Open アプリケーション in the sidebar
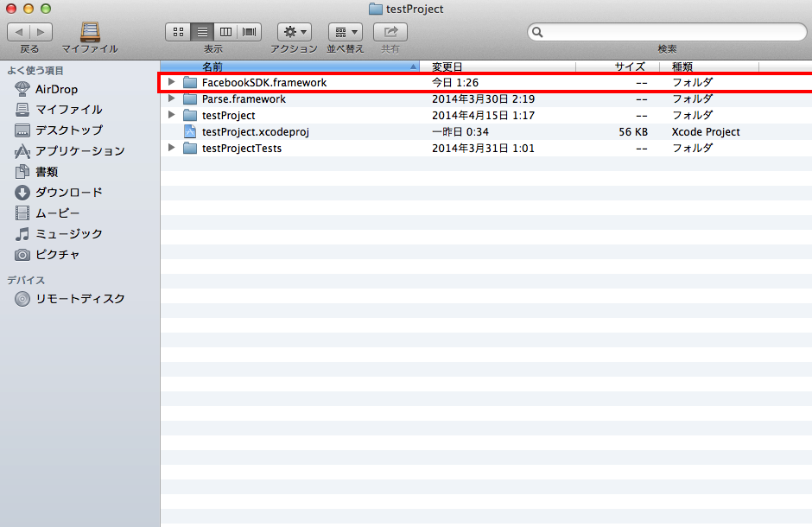 [x=69, y=151]
